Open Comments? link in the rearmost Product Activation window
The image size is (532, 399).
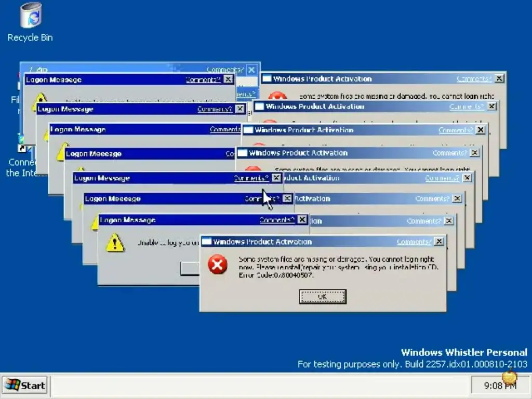click(x=474, y=79)
